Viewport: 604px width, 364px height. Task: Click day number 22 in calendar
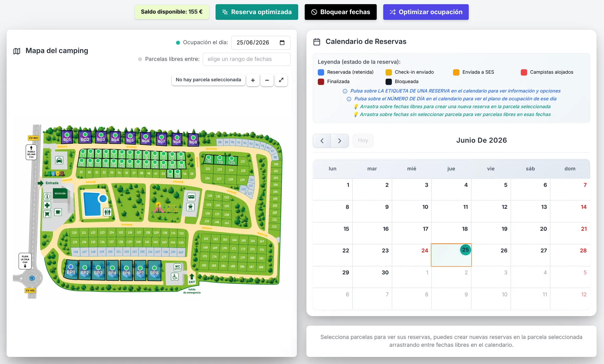346,251
